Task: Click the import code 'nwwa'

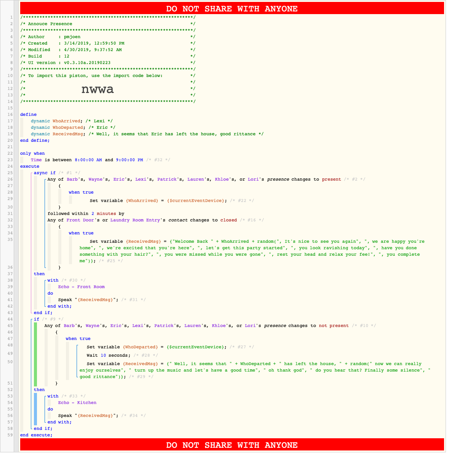Action: [x=98, y=89]
